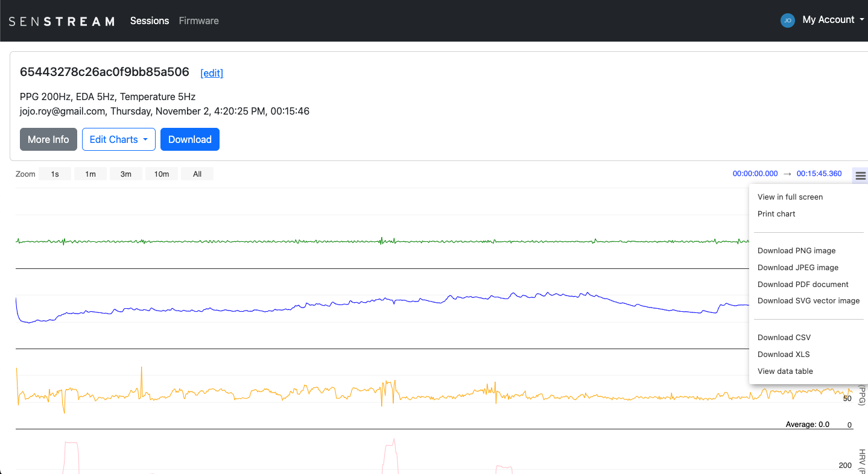Viewport: 868px width, 474px height.
Task: Switch to the Firmware tab
Action: coord(198,21)
